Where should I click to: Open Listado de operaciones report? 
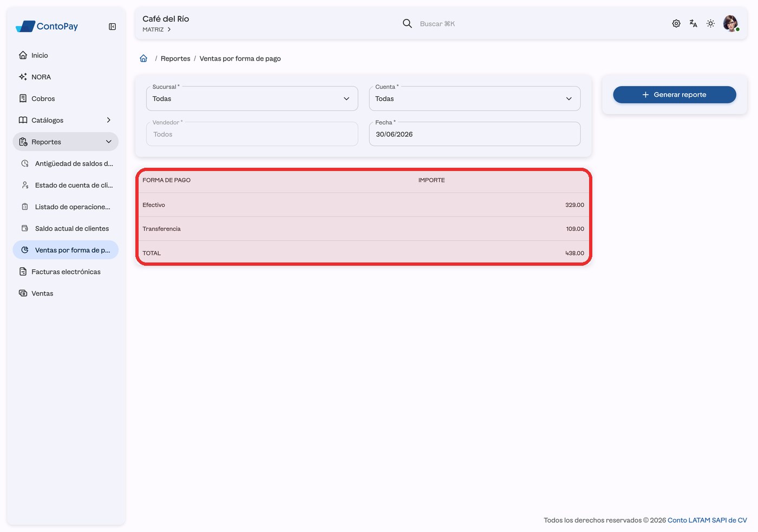66,207
